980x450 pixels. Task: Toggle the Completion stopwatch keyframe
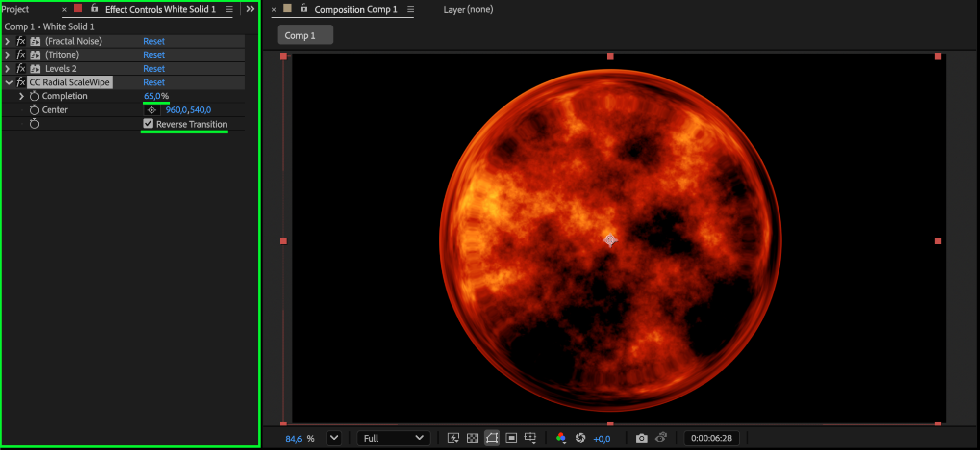tap(34, 96)
